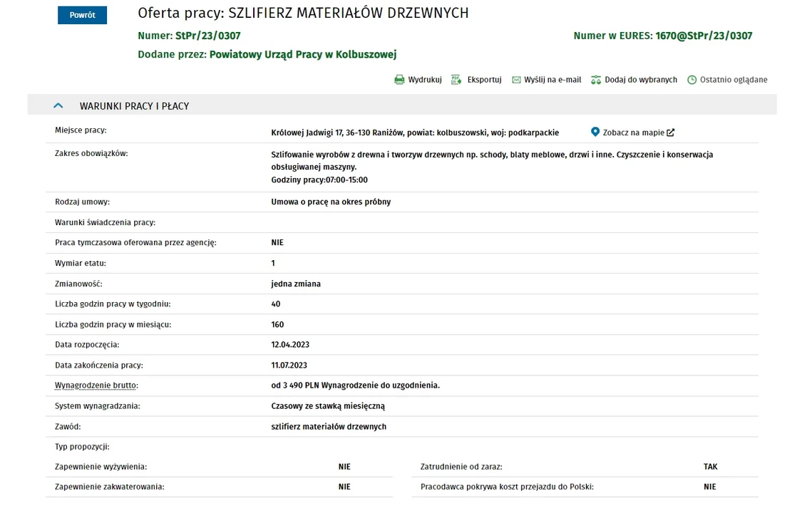This screenshot has width=812, height=513.
Task: Click Dodaj do wybranych link text
Action: point(641,80)
